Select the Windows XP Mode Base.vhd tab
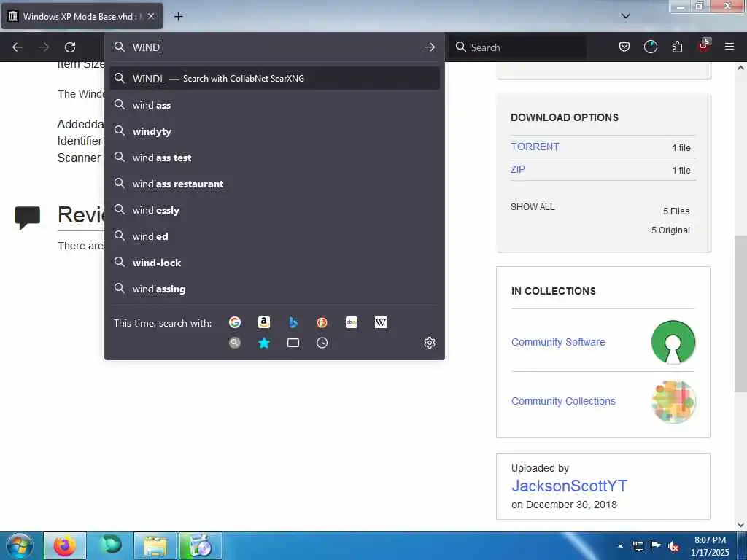This screenshot has width=747, height=560. 82,16
